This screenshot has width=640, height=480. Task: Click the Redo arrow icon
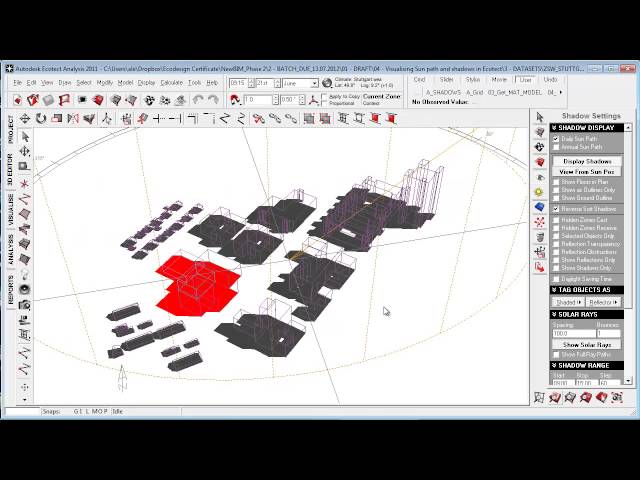coord(213,100)
